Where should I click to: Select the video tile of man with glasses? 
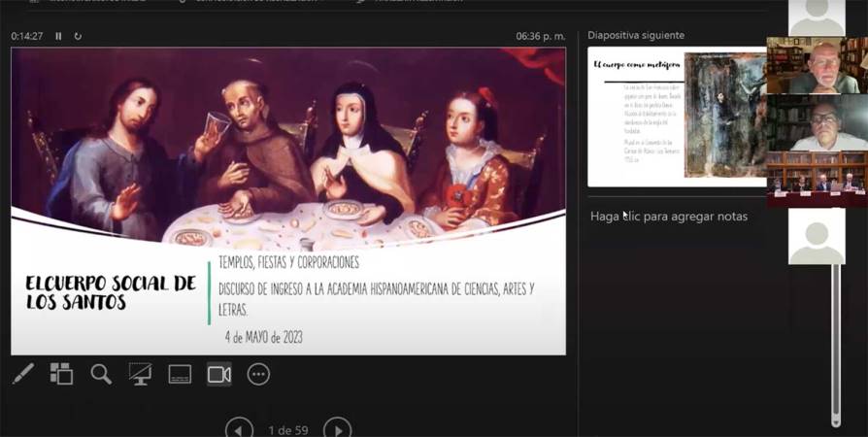coord(818,122)
